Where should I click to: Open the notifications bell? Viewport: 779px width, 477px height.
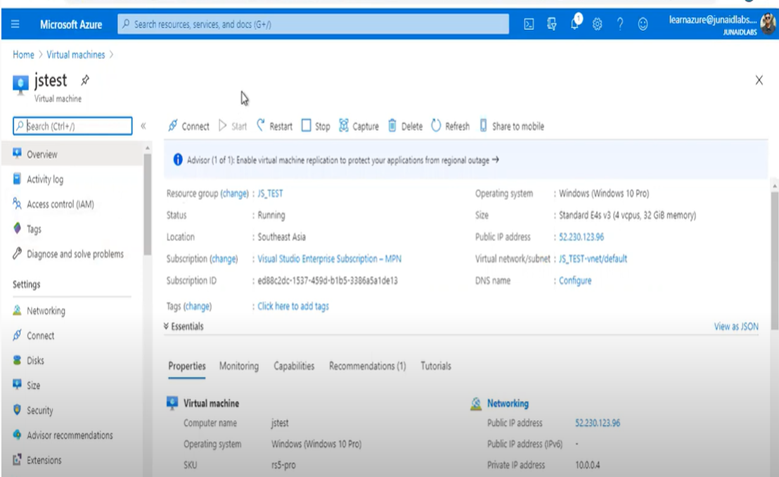pos(575,23)
